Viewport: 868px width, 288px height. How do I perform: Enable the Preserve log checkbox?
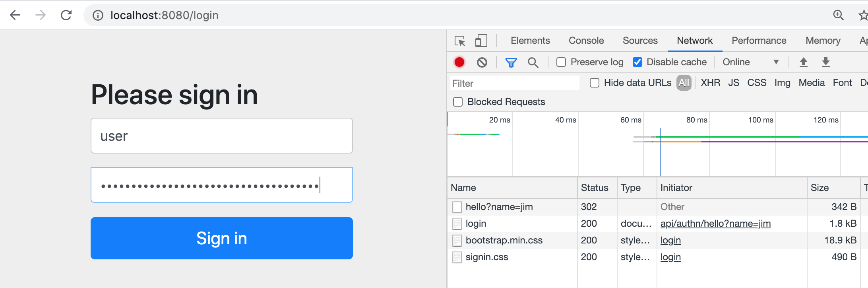pos(561,62)
